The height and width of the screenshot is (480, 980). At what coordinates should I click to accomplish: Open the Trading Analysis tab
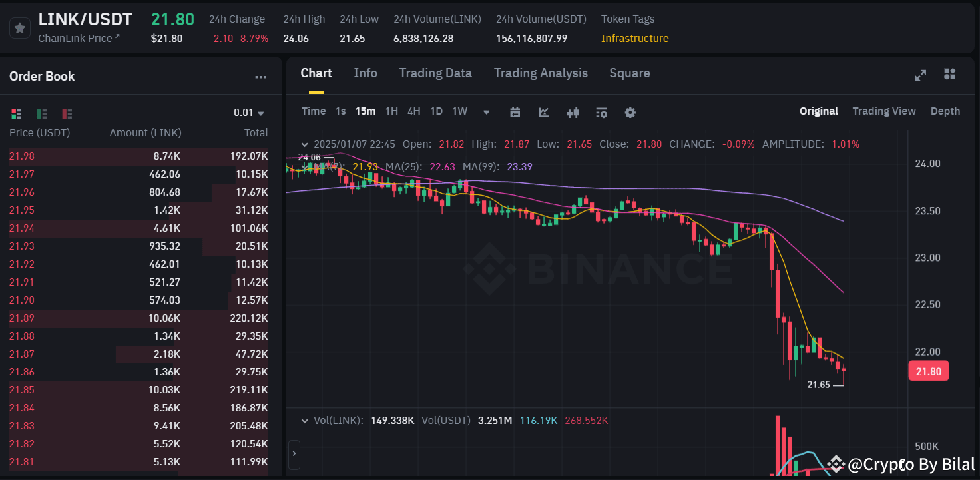point(541,73)
